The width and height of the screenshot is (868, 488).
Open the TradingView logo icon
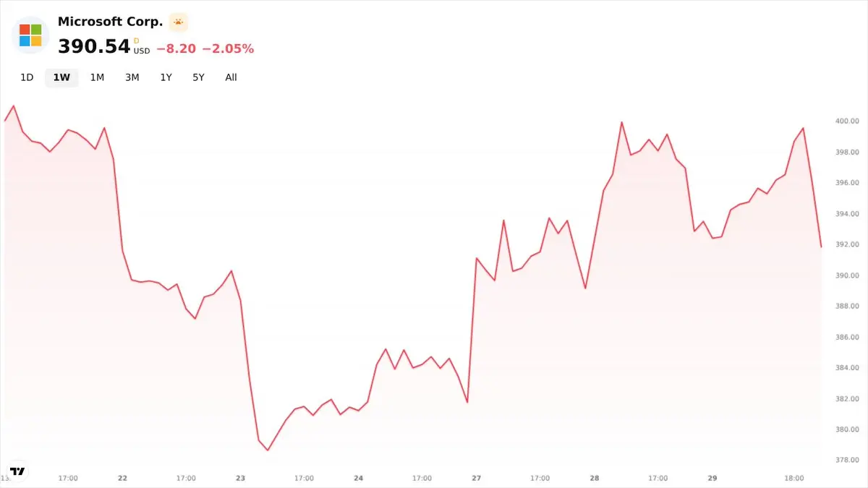(18, 471)
